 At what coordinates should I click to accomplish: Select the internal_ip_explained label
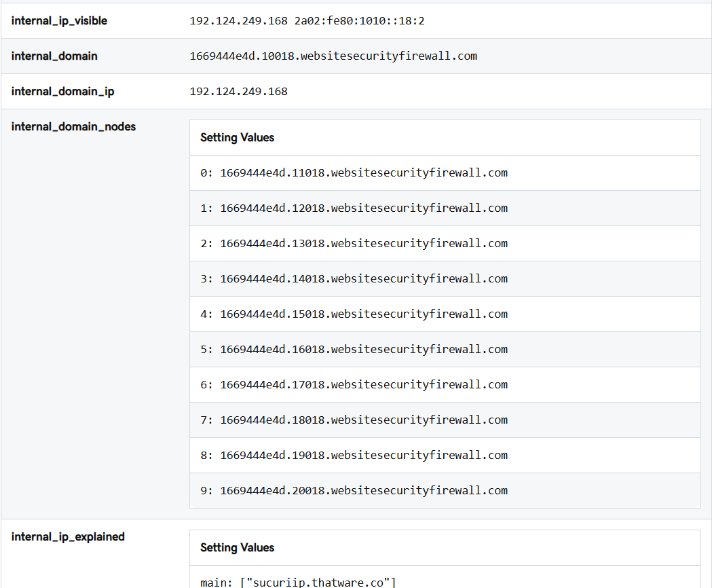coord(68,537)
